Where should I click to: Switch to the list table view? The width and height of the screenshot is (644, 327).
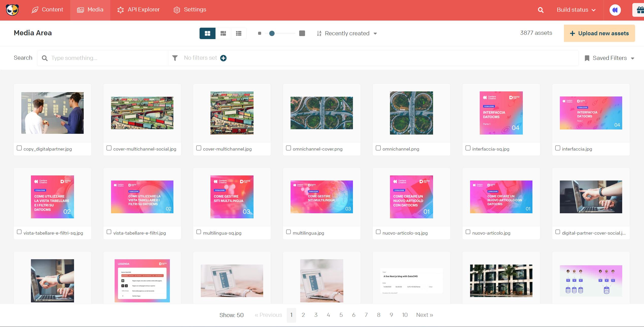(239, 33)
